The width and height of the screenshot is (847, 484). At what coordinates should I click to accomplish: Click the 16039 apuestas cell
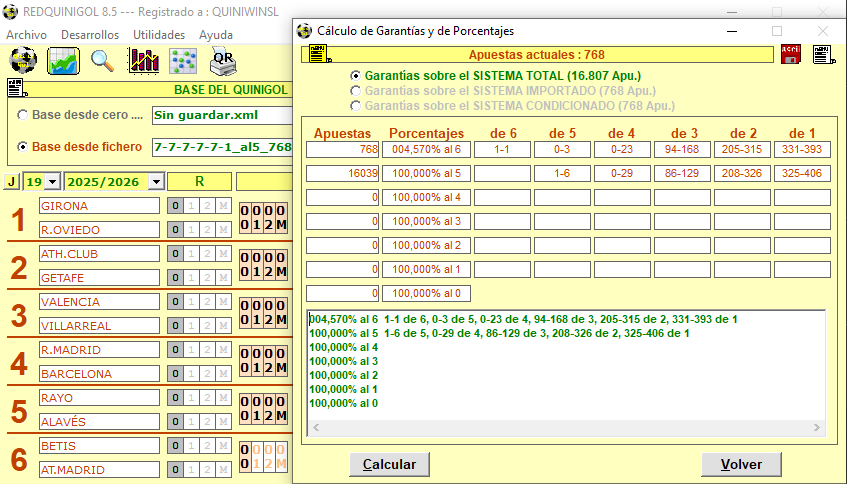pyautogui.click(x=342, y=173)
